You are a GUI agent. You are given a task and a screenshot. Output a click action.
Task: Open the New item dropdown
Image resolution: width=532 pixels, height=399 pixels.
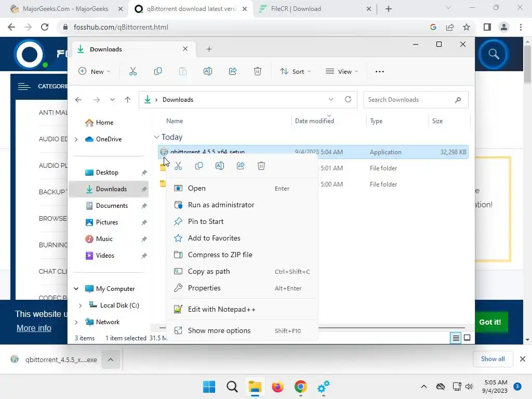(95, 71)
